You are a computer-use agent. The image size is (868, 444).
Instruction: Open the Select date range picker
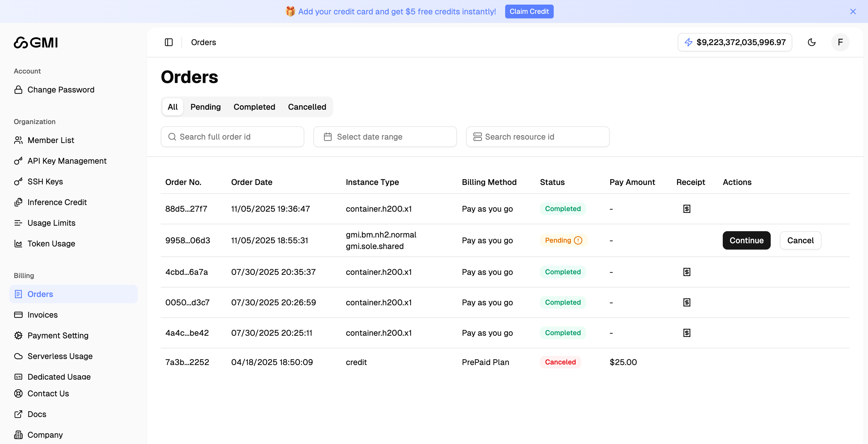pyautogui.click(x=385, y=136)
